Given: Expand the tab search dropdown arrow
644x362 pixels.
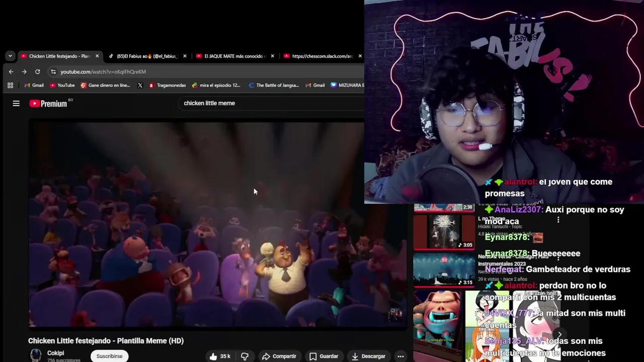Looking at the screenshot, I should point(10,56).
